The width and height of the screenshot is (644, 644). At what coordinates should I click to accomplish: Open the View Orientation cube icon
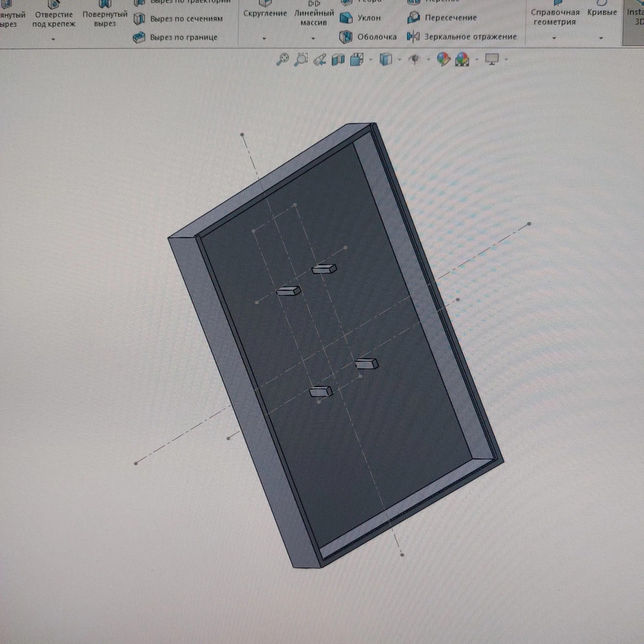357,60
